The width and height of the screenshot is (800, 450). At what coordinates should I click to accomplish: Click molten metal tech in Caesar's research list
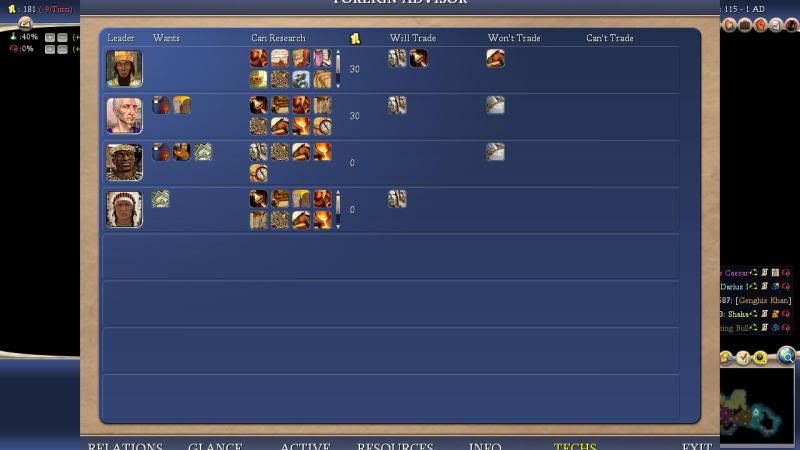[301, 126]
